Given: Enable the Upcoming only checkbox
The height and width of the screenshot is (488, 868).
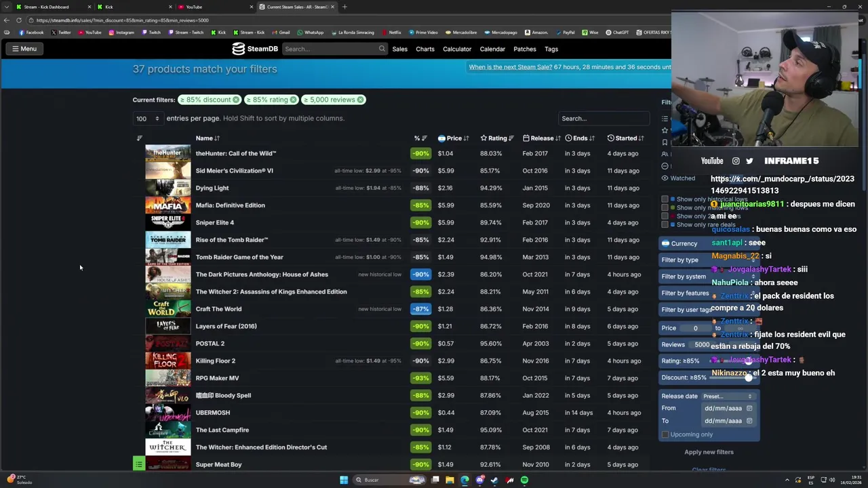Looking at the screenshot, I should [665, 434].
